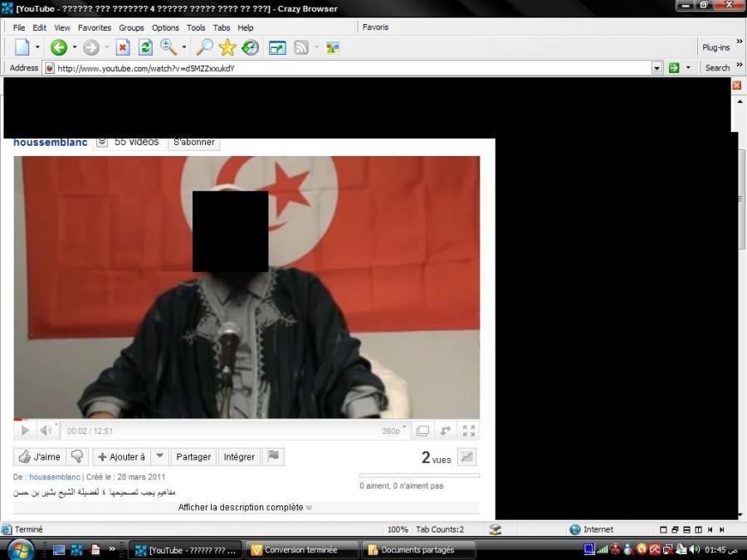Refresh the page using the toolbar icon
Viewport: 747px width, 560px height.
click(x=145, y=48)
